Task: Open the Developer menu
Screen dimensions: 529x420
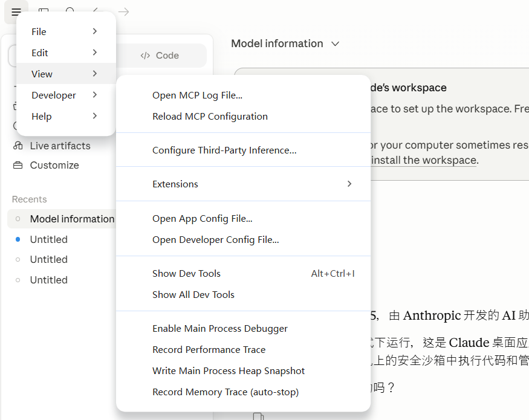Action: pyautogui.click(x=66, y=95)
